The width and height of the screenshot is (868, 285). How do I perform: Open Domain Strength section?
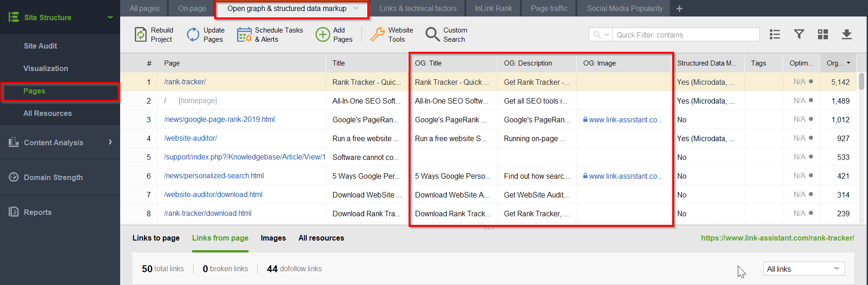pos(53,177)
